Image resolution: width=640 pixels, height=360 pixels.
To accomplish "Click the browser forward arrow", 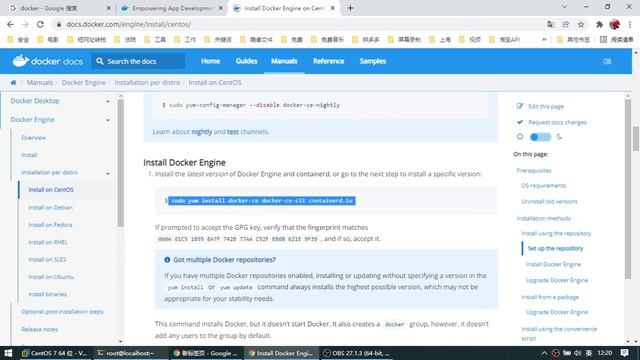I will click(x=25, y=24).
